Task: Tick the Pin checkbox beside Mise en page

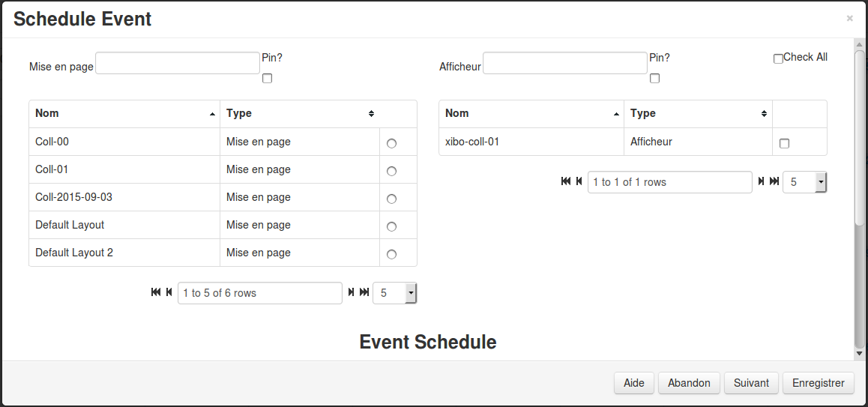Action: pyautogui.click(x=267, y=79)
